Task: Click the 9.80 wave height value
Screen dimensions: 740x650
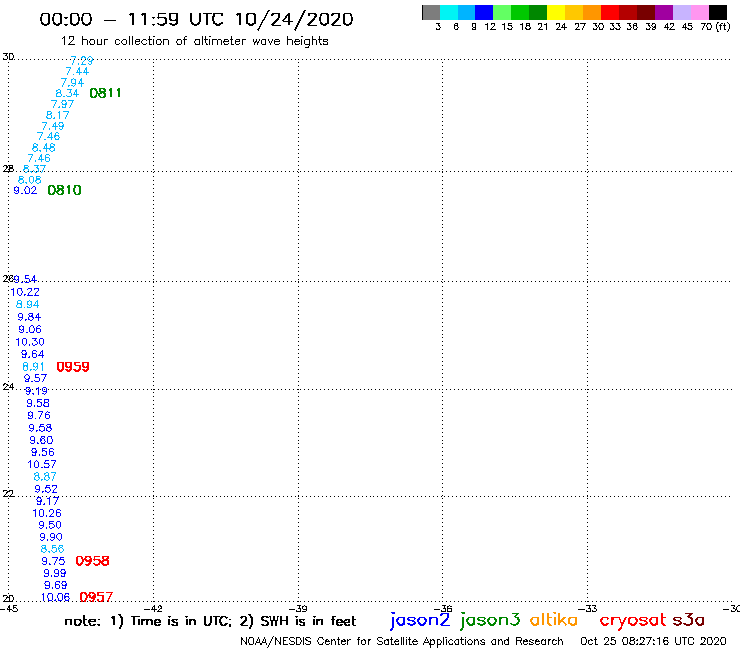Action: (x=42, y=440)
